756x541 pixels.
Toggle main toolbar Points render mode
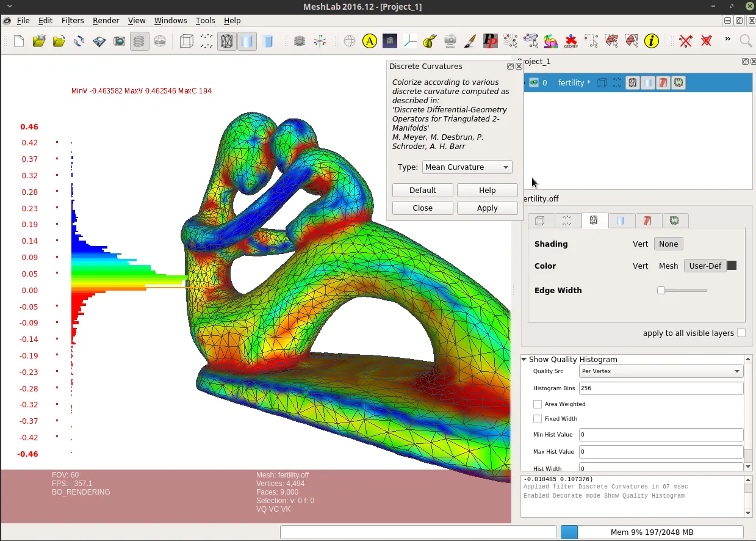click(207, 41)
